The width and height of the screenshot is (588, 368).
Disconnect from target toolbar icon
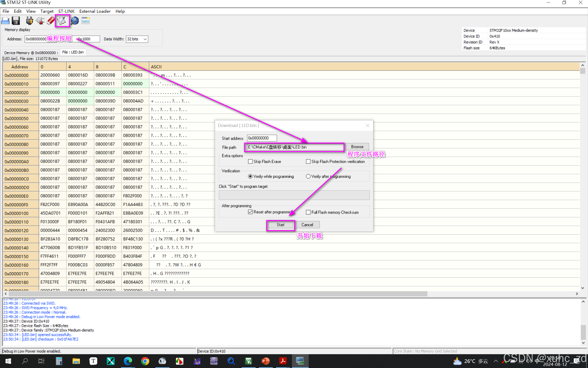point(40,21)
